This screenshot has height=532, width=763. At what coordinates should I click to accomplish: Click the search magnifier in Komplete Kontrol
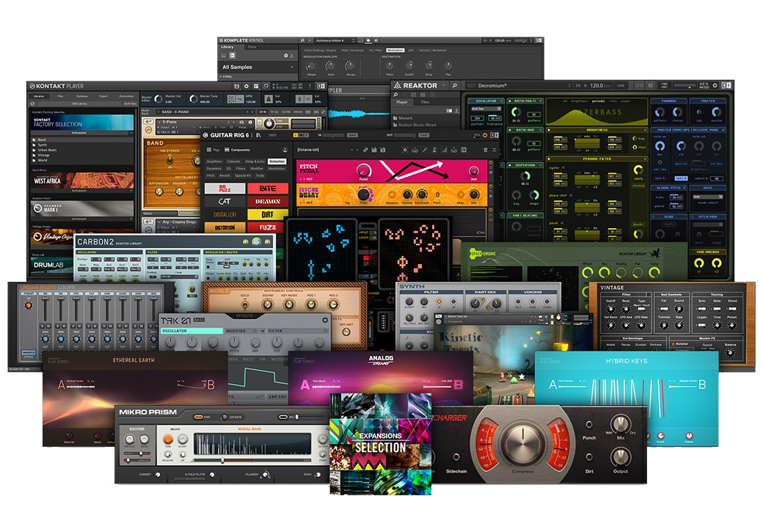302,41
